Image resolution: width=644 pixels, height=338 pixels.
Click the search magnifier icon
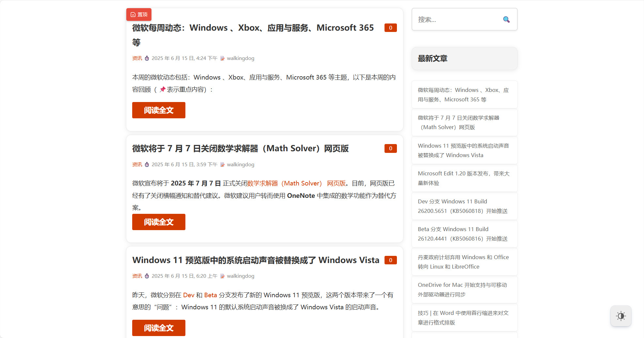[x=506, y=20]
